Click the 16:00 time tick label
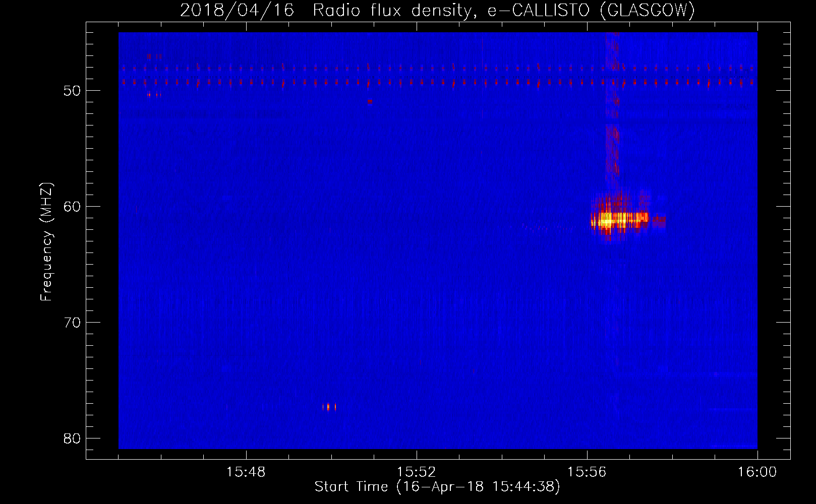This screenshot has width=816, height=504. [x=757, y=472]
